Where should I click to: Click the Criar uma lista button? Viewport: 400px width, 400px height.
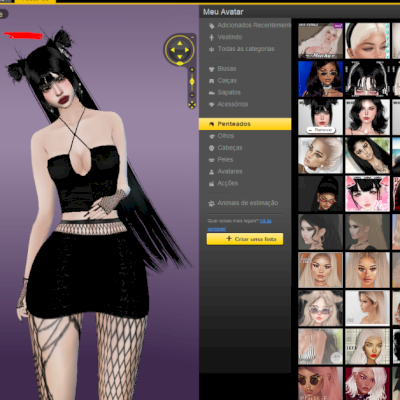click(245, 239)
